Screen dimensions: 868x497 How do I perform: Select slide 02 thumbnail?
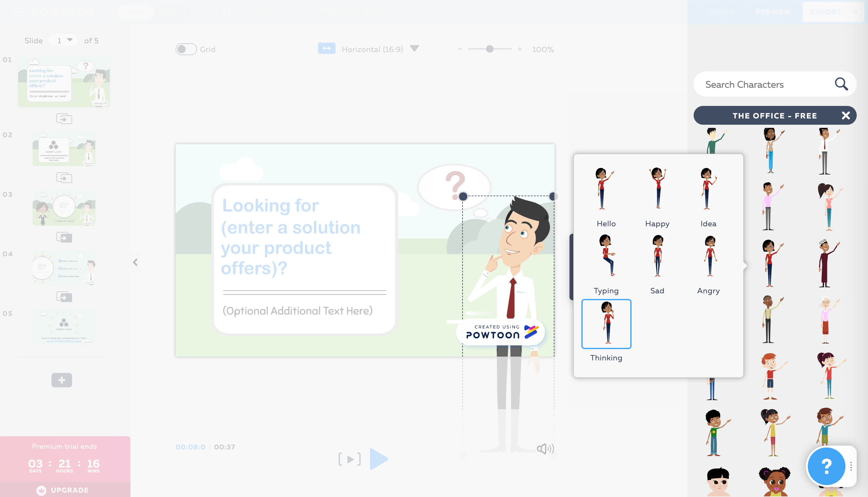click(x=64, y=149)
